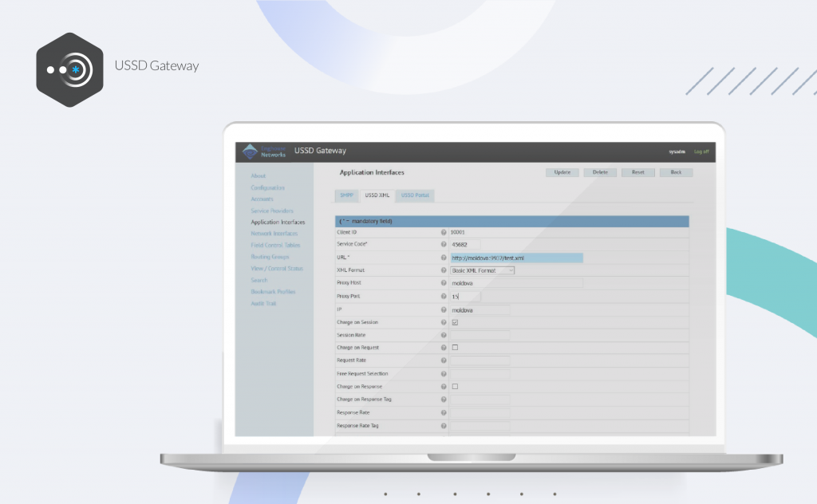Screen dimensions: 817x504
Task: Open help icon for Charge on Session
Action: [444, 322]
